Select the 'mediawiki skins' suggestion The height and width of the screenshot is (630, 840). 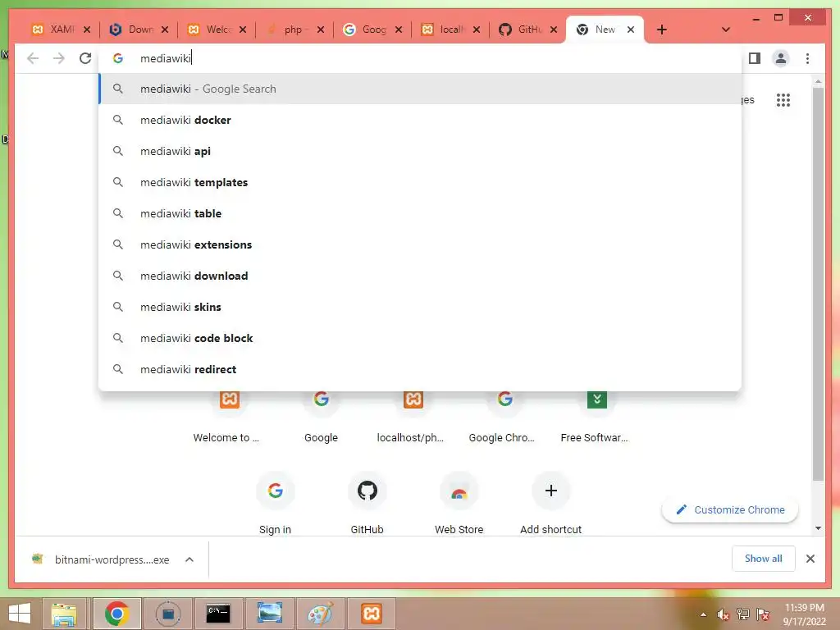click(421, 307)
